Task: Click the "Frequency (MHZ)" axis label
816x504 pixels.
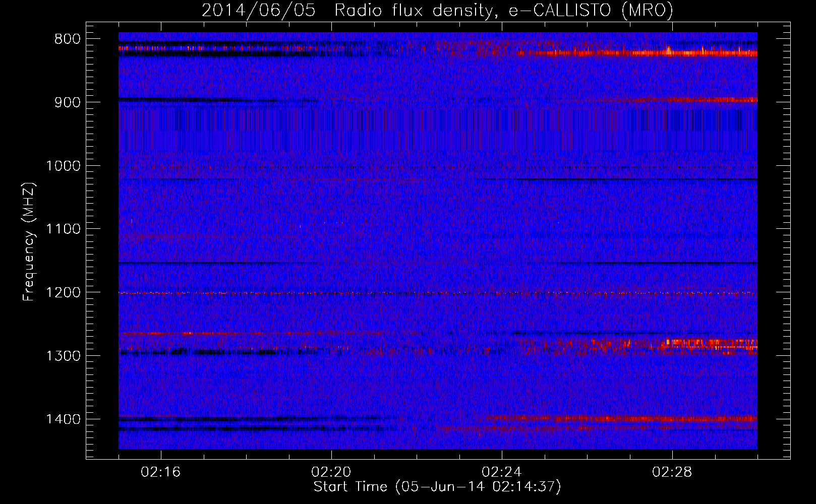Action: [x=29, y=242]
